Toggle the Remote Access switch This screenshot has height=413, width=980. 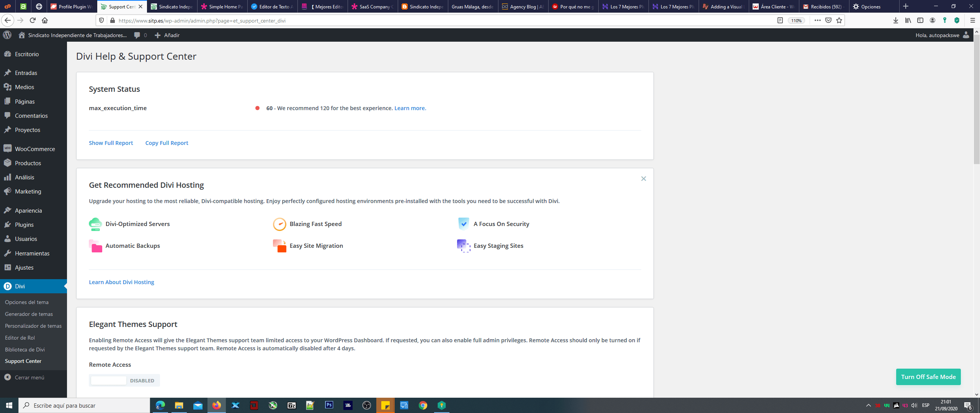(x=124, y=380)
